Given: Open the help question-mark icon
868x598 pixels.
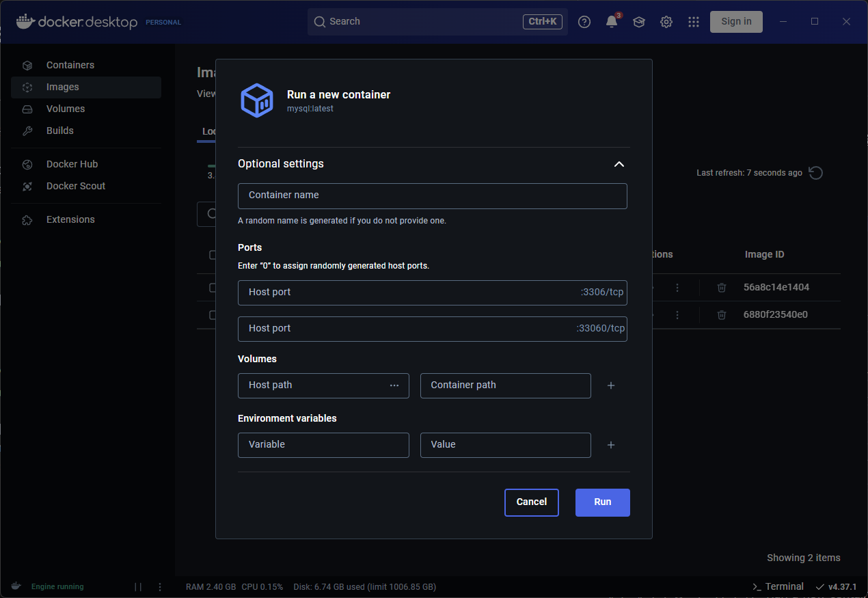Looking at the screenshot, I should (584, 22).
